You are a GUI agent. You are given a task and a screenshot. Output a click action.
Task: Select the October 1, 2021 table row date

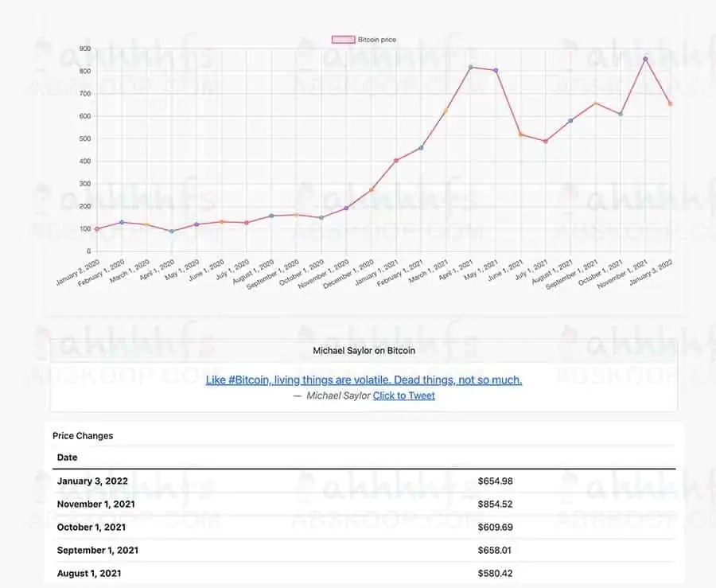[91, 527]
